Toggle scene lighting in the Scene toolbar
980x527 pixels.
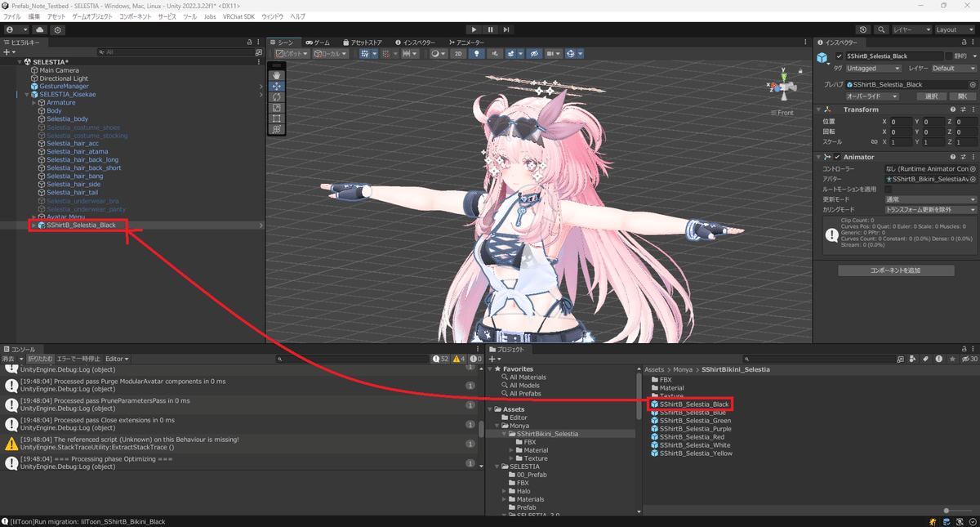tap(479, 52)
